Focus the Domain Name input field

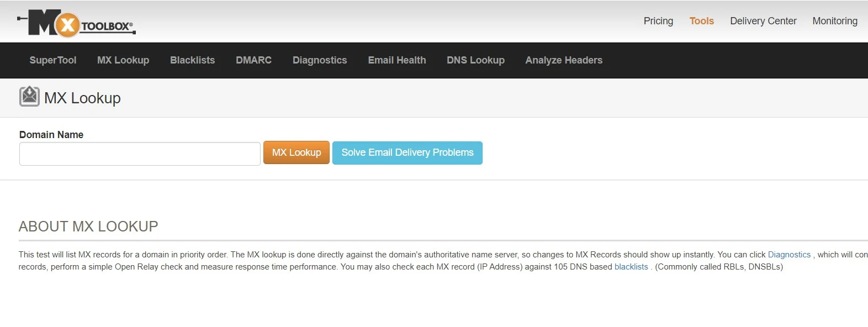pyautogui.click(x=140, y=154)
